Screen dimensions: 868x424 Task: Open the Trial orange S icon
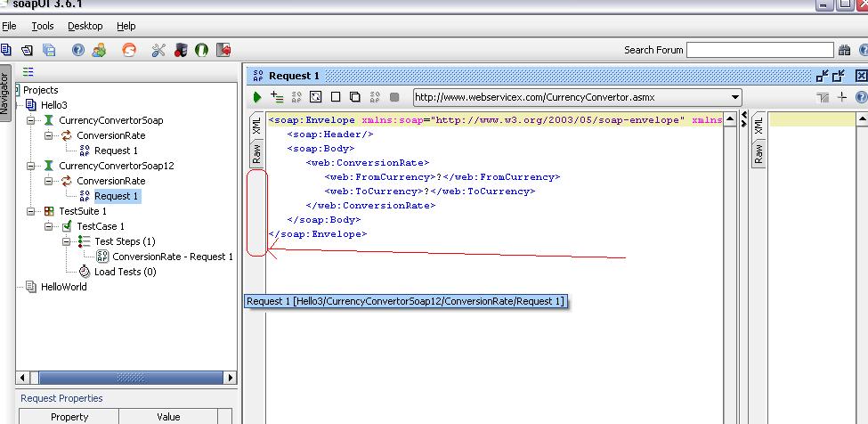129,50
